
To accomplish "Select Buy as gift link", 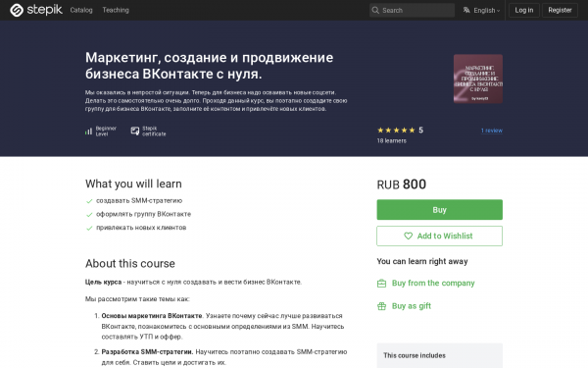I will (x=412, y=306).
